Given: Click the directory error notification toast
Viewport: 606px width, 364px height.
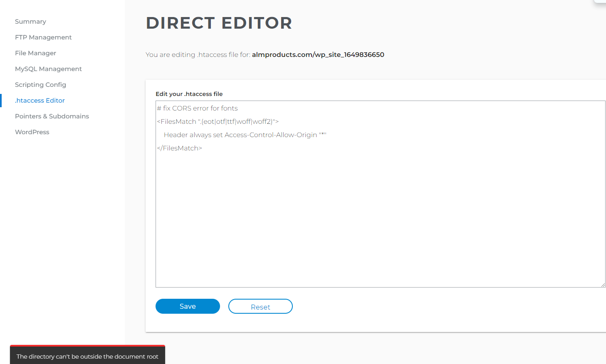Looking at the screenshot, I should click(x=87, y=355).
